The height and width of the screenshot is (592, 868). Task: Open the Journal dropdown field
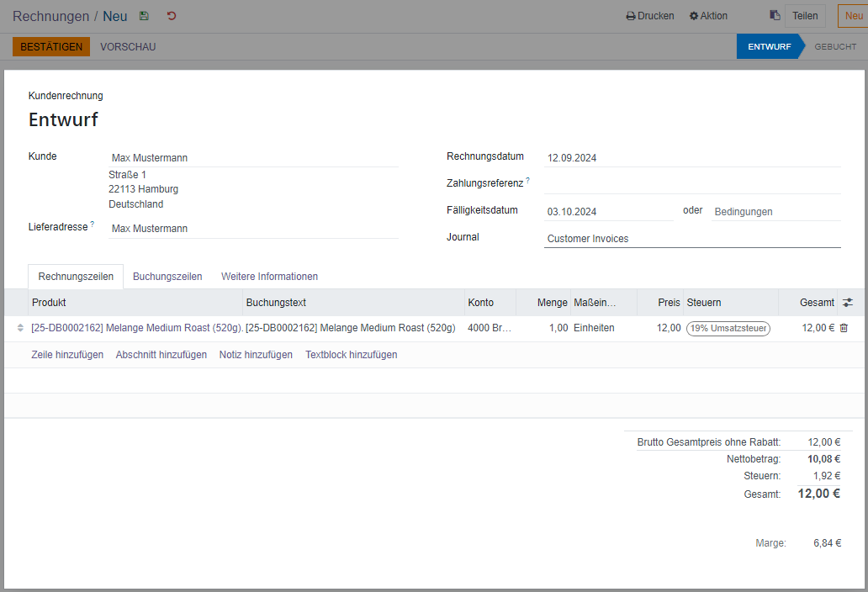pyautogui.click(x=691, y=239)
